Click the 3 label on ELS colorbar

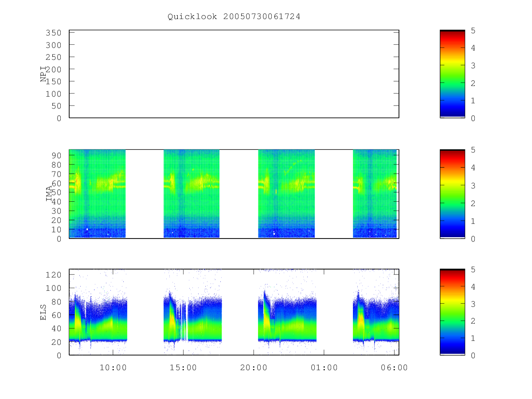coord(473,304)
